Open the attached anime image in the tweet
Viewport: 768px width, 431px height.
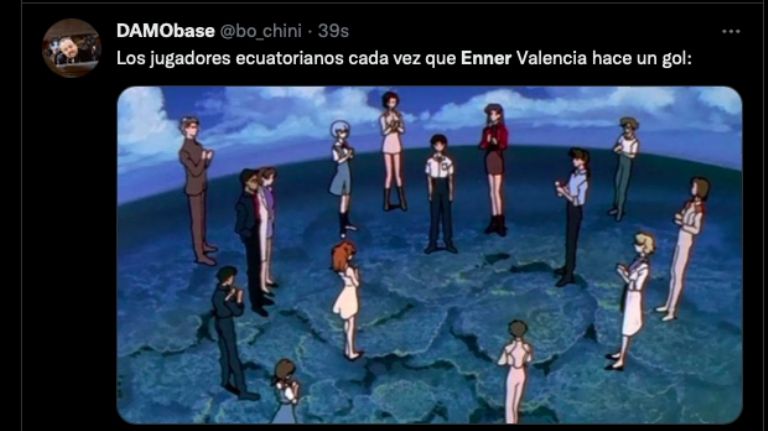[430, 255]
